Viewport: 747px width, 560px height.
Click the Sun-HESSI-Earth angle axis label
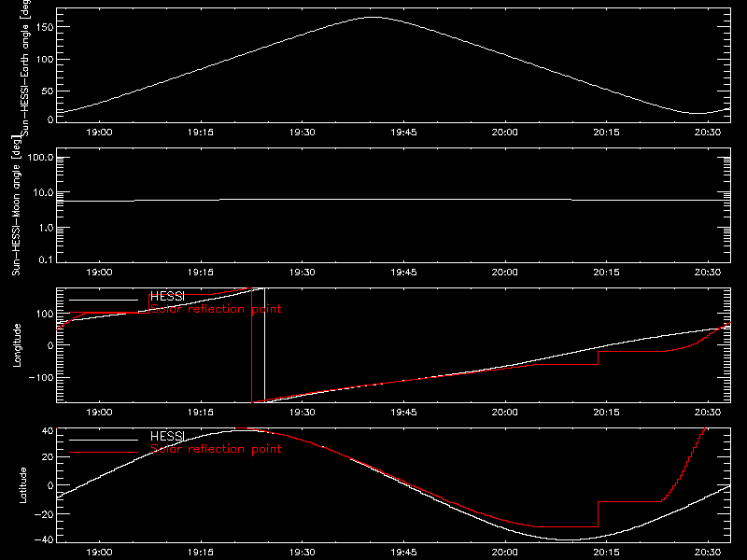pos(25,68)
